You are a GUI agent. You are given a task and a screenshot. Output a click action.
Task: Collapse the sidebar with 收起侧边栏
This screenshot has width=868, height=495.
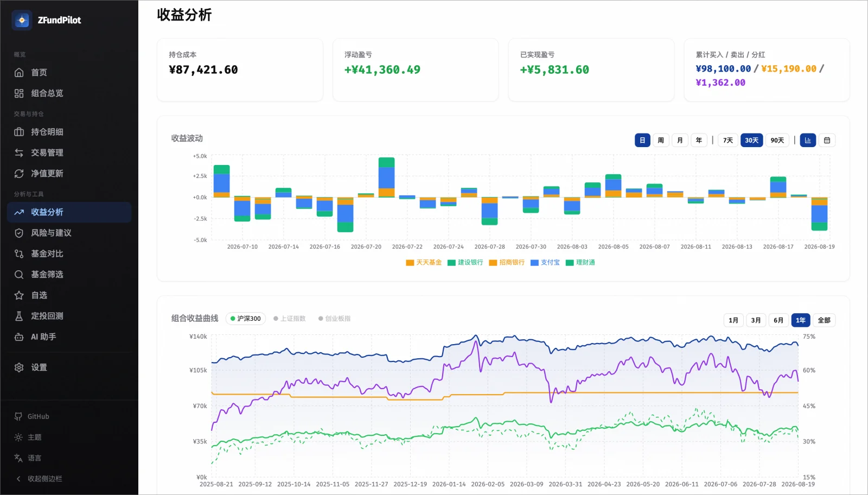[x=39, y=479]
